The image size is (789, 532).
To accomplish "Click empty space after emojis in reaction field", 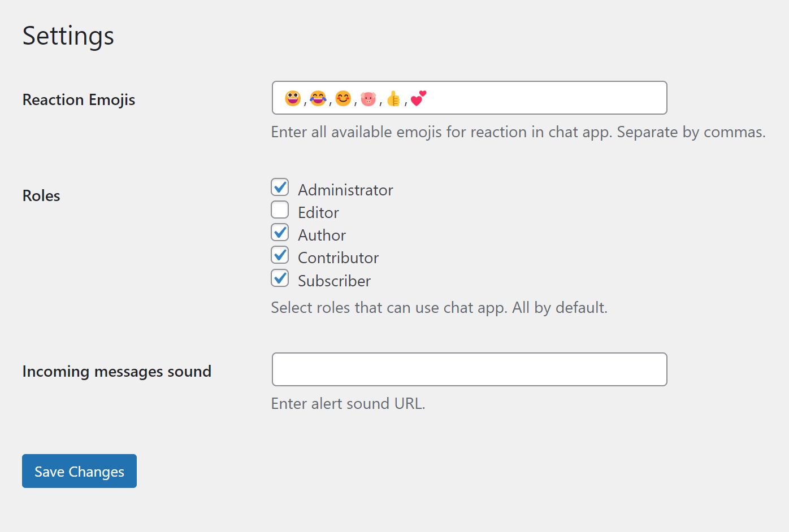I will 543,98.
